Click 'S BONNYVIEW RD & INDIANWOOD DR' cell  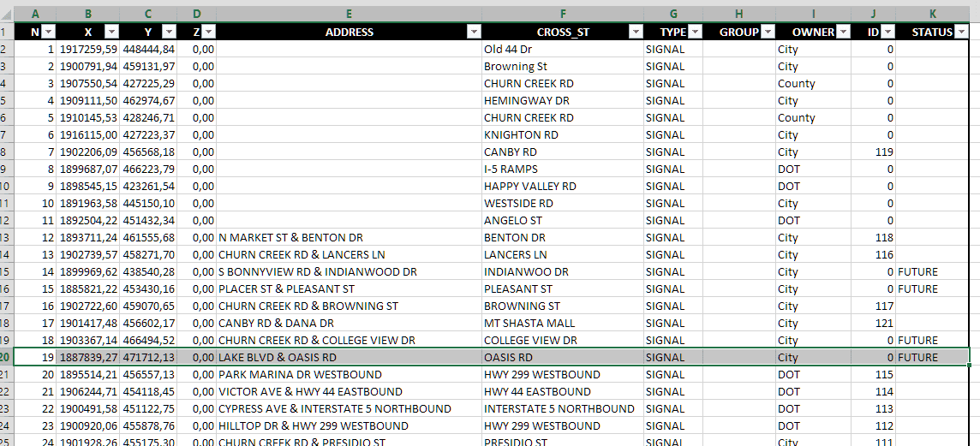coord(349,271)
